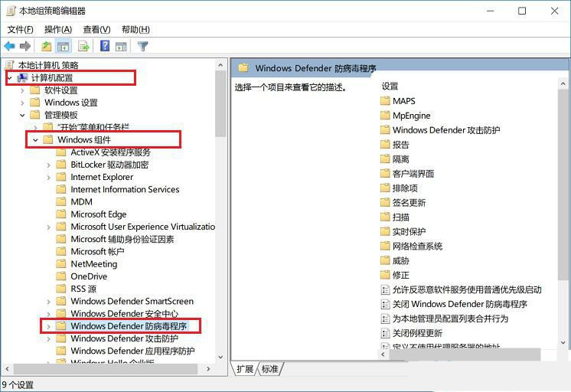Select the 关闭例程更新 setting

coord(412,333)
